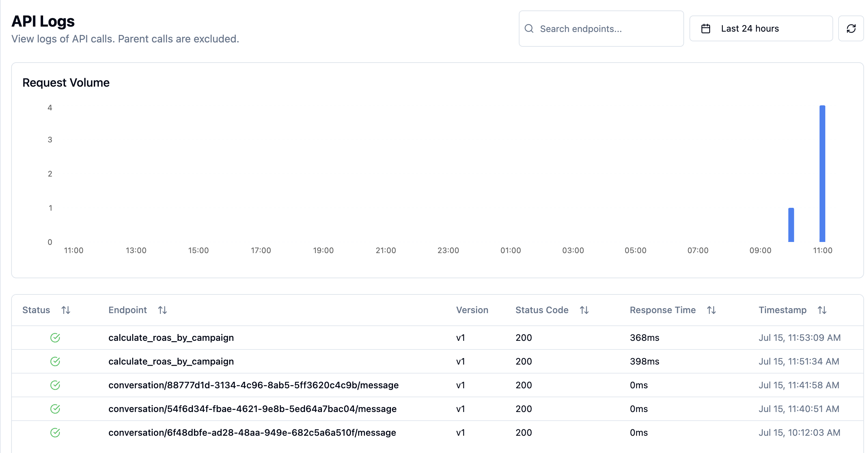Click the API Logs page heading

pyautogui.click(x=43, y=21)
